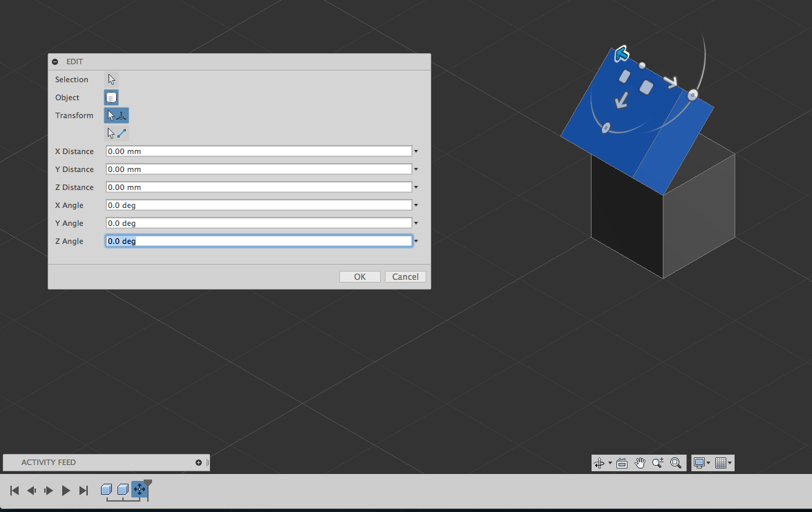Select the Object body icon
This screenshot has height=512, width=812.
[111, 97]
